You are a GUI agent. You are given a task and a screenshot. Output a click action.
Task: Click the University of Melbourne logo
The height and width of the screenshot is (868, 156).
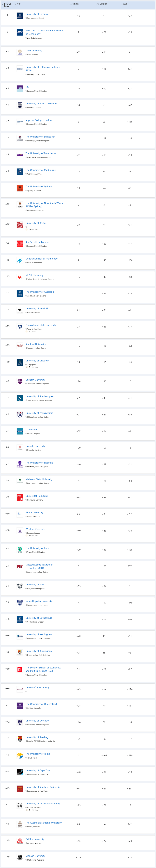pos(20,172)
